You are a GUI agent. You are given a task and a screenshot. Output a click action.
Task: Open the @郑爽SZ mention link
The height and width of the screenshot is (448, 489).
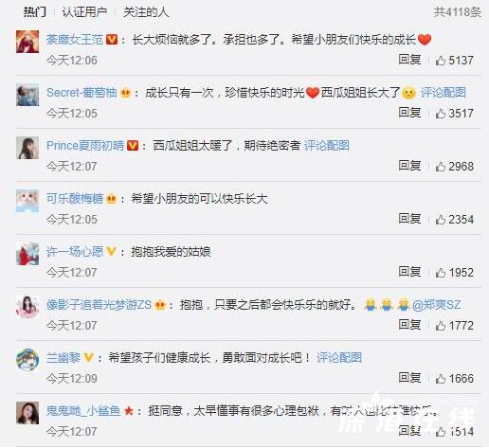click(x=436, y=305)
